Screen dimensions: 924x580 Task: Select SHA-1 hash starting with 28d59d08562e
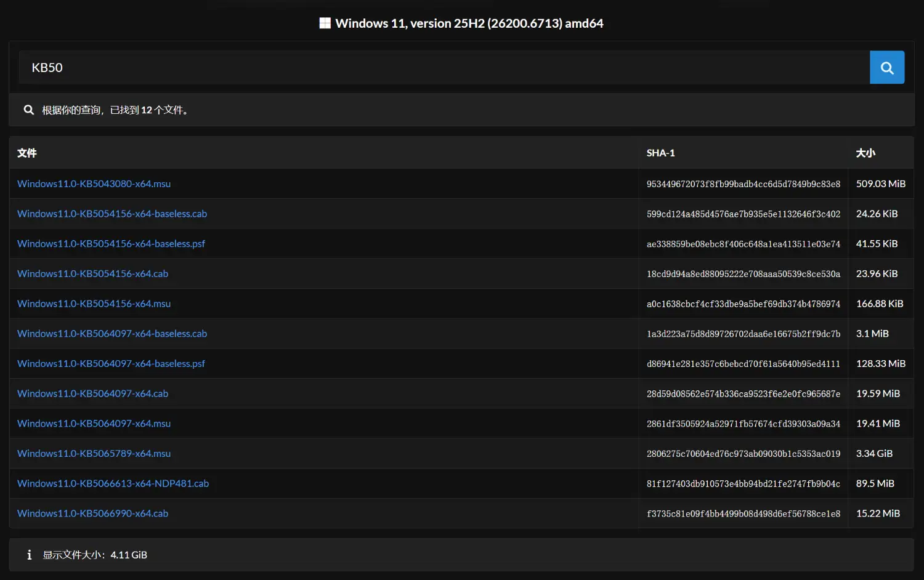[x=744, y=393]
